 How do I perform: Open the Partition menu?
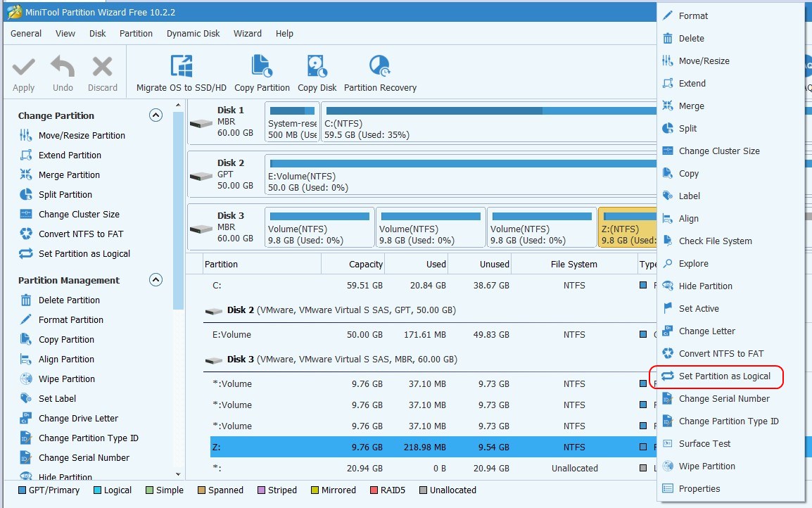point(136,34)
